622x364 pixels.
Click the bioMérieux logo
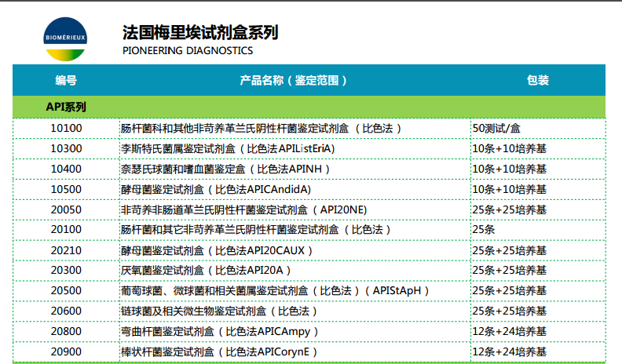coord(65,39)
